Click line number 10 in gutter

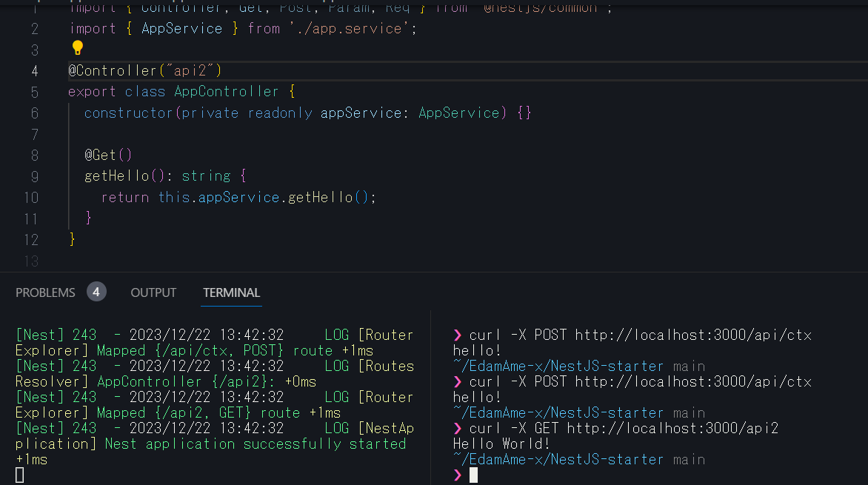[31, 198]
